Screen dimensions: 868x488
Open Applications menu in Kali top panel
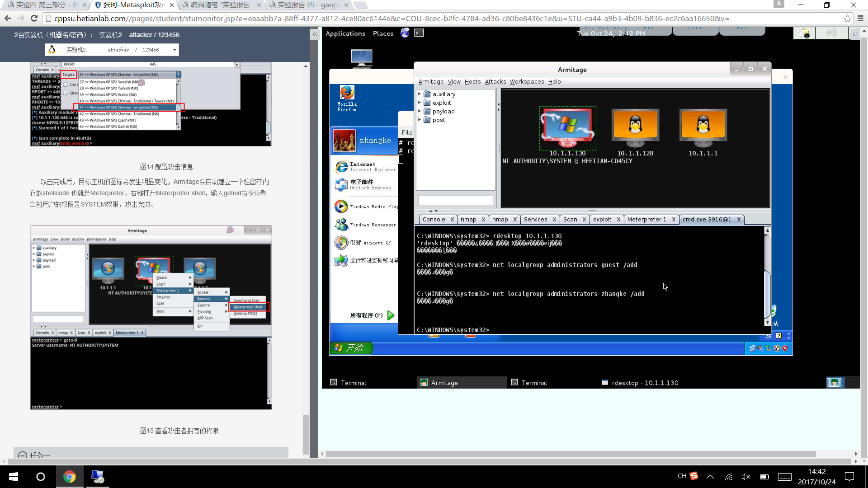click(x=345, y=33)
